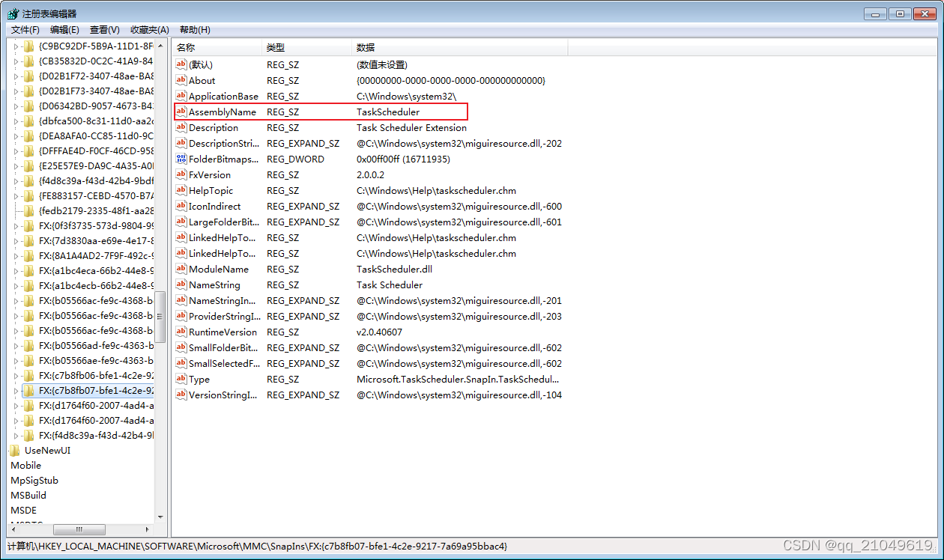Expand the {DFFFAE4D-F0CF key
Screen dimensions: 944x560
pos(16,150)
